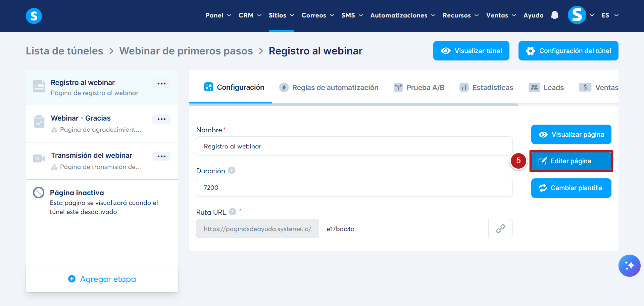Expand the Ventas menu in the header

tap(501, 15)
